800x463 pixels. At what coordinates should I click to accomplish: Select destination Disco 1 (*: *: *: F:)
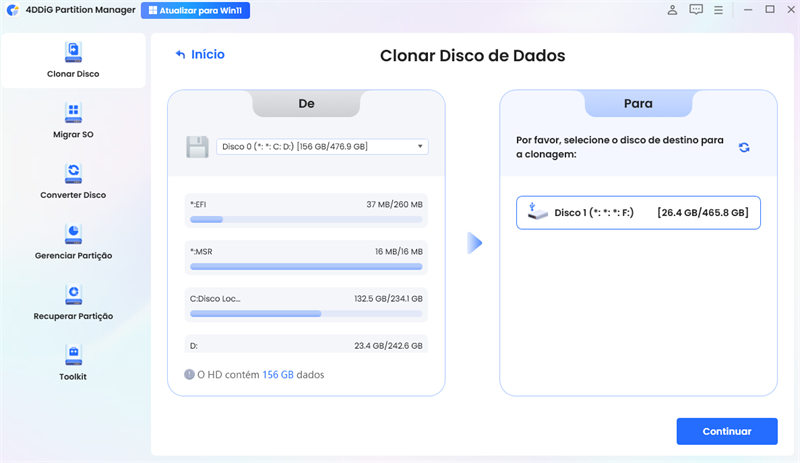[638, 212]
